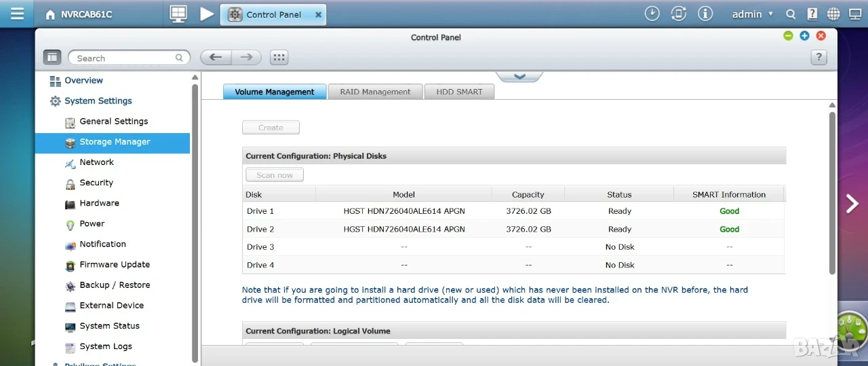Click the playback arrow icon in top bar
868x366 pixels.
click(207, 14)
